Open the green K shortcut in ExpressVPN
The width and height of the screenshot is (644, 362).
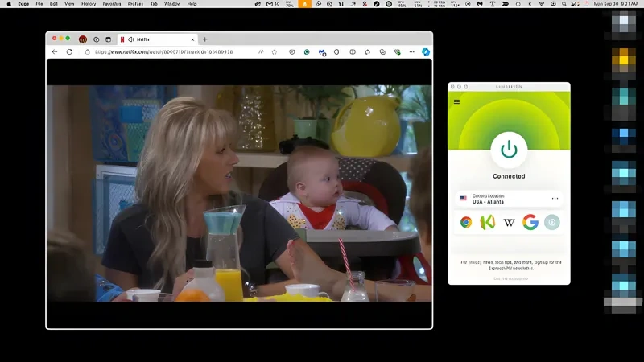coord(488,223)
